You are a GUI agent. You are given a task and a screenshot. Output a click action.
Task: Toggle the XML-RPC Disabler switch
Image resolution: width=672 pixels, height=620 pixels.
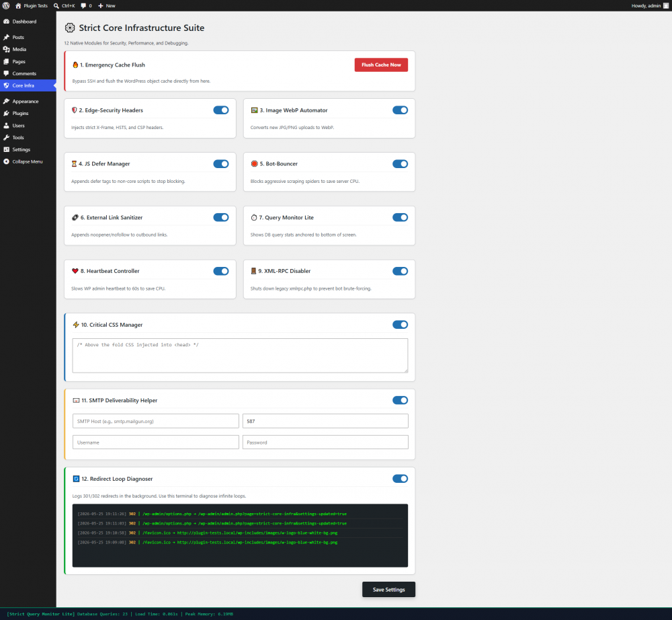(401, 271)
